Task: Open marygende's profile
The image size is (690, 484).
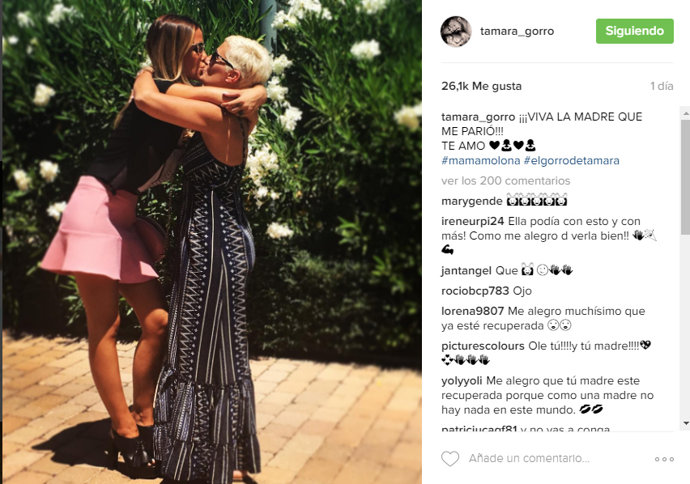Action: pos(471,201)
